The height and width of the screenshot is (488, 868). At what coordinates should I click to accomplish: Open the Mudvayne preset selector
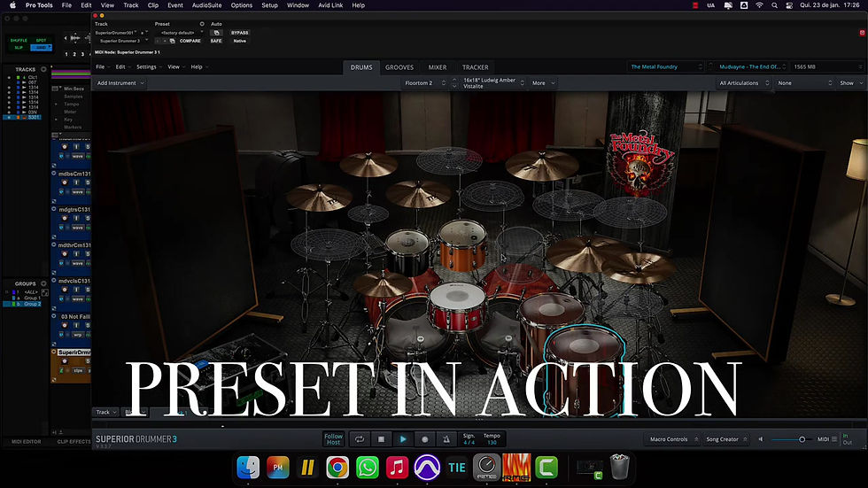(x=751, y=67)
